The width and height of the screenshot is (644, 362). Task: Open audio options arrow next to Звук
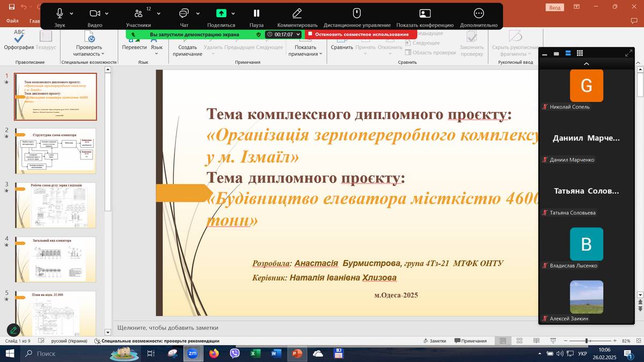(72, 13)
